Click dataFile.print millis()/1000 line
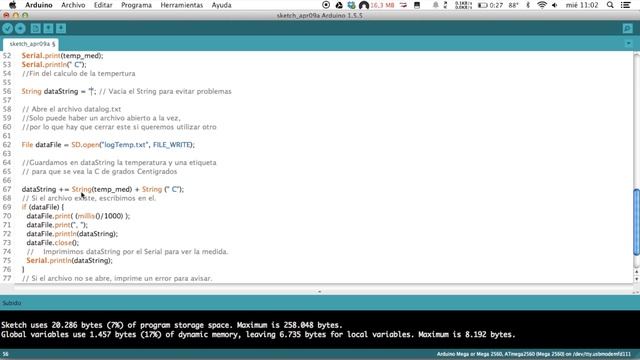This screenshot has width=640, height=360. (78, 216)
